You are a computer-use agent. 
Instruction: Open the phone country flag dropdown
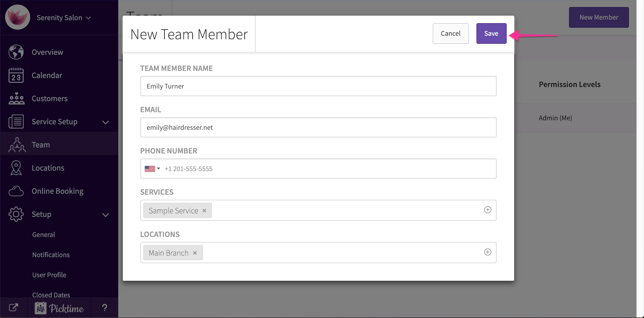(x=152, y=169)
